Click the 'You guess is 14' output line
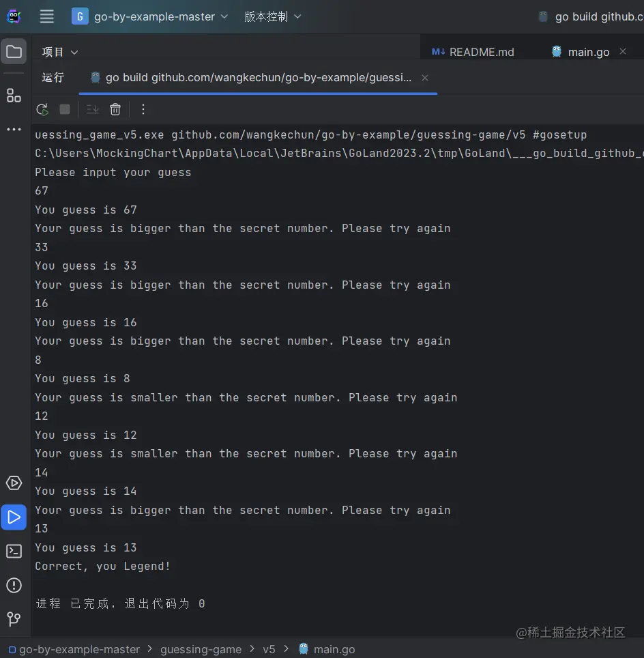This screenshot has height=658, width=644. 85,491
